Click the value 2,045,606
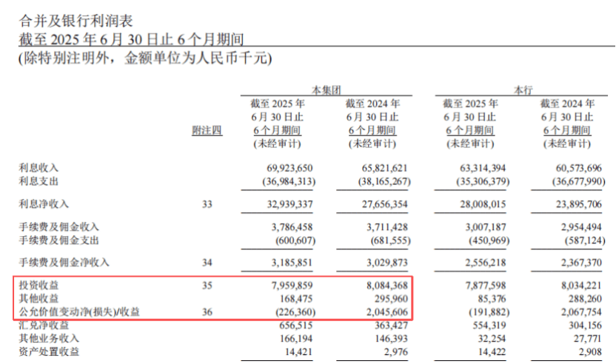This screenshot has height=364, width=616. [387, 312]
